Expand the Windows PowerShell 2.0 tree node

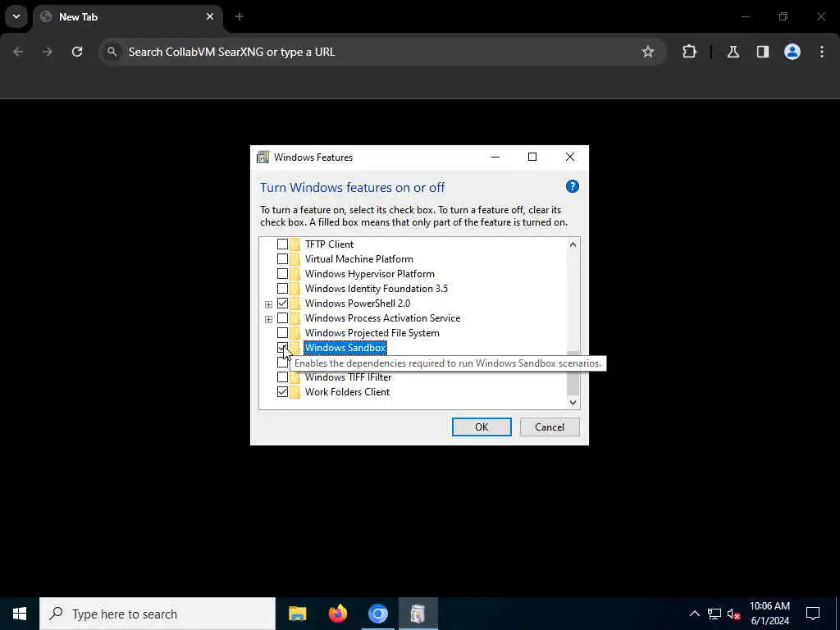268,304
